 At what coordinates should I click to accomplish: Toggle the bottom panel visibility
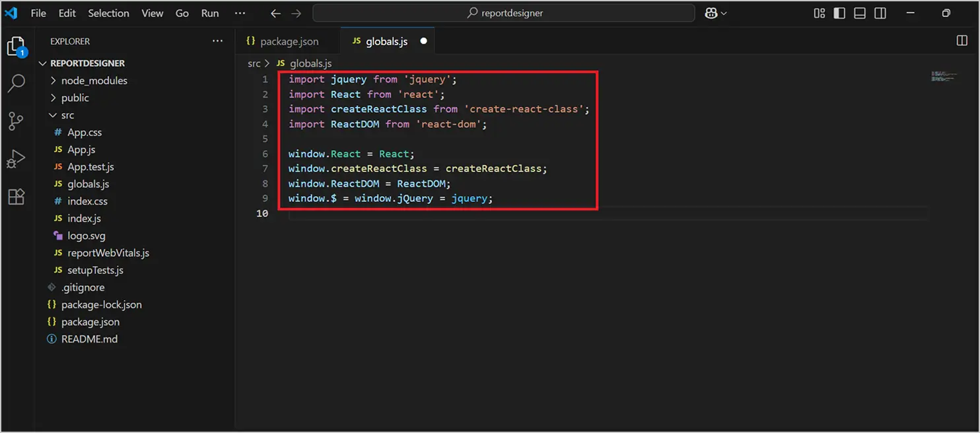tap(859, 13)
